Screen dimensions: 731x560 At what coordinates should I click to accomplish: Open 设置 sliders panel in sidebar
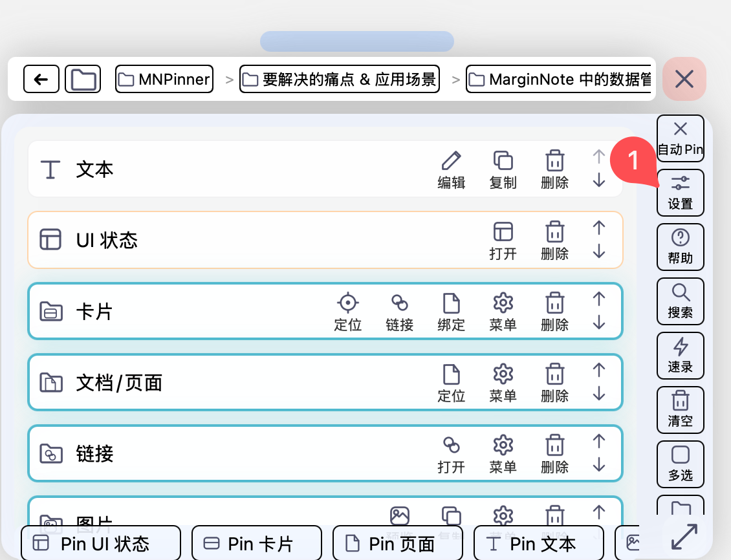click(680, 192)
